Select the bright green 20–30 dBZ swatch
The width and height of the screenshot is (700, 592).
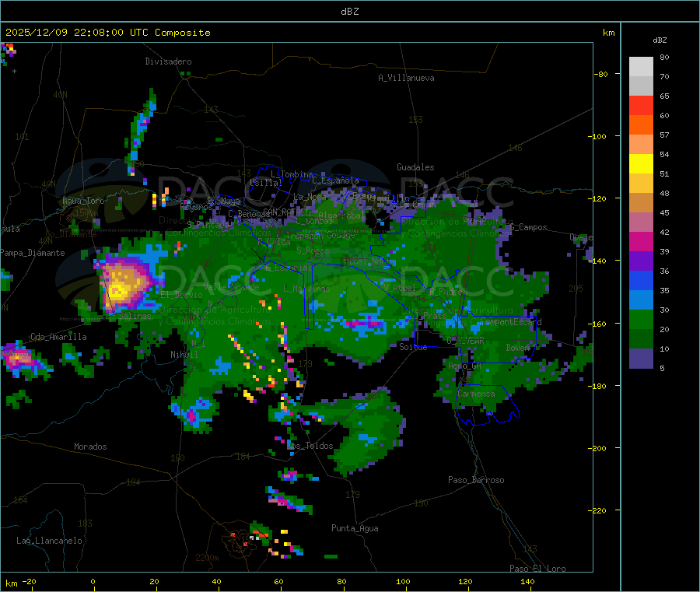click(641, 319)
